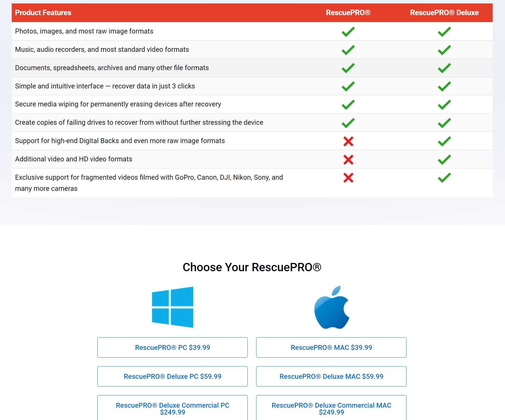Click Deluxe checkmark for failing drives copies row
This screenshot has width=505, height=420.
point(444,123)
